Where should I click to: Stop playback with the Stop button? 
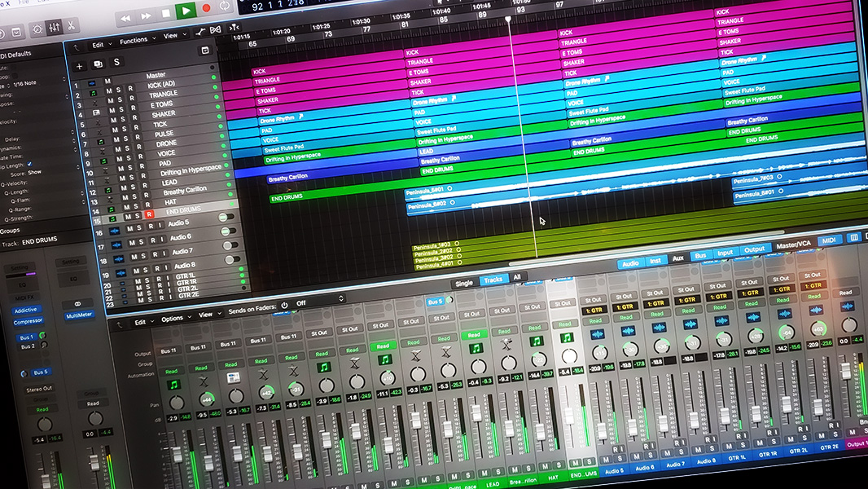pos(165,13)
